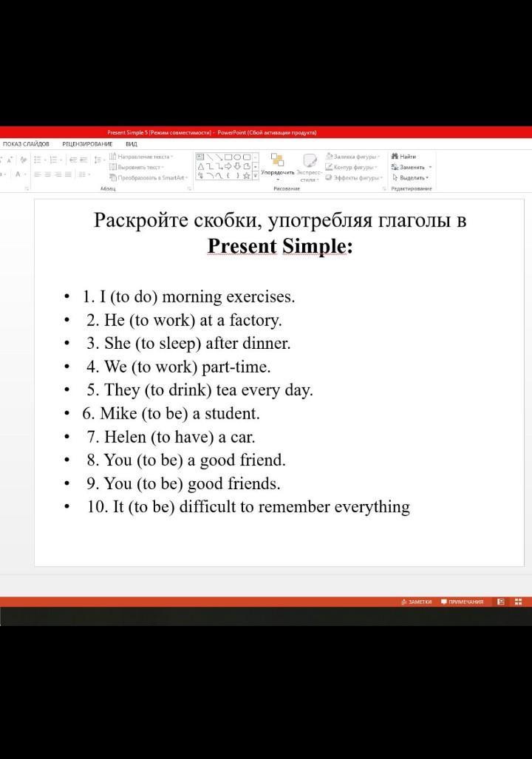Switch to Slide Sorter view
Screen dimensions: 532x759
(x=519, y=602)
